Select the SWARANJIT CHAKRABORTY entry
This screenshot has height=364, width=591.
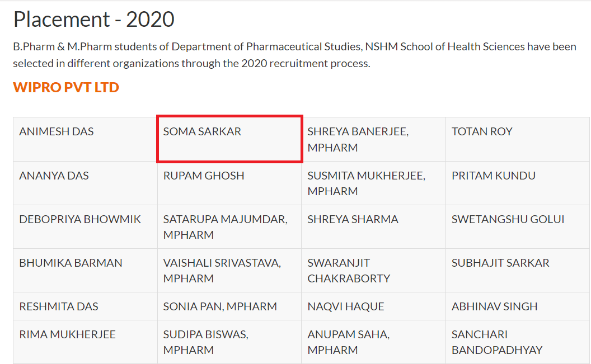point(373,270)
